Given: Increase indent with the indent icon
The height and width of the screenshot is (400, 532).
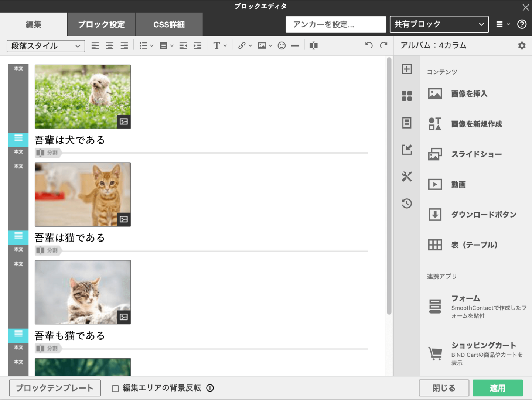Looking at the screenshot, I should click(x=198, y=45).
